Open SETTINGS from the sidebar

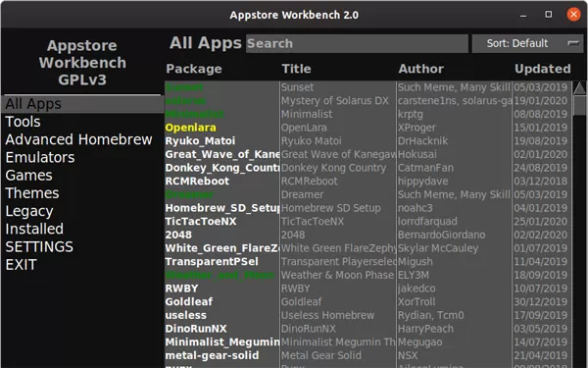(x=39, y=247)
